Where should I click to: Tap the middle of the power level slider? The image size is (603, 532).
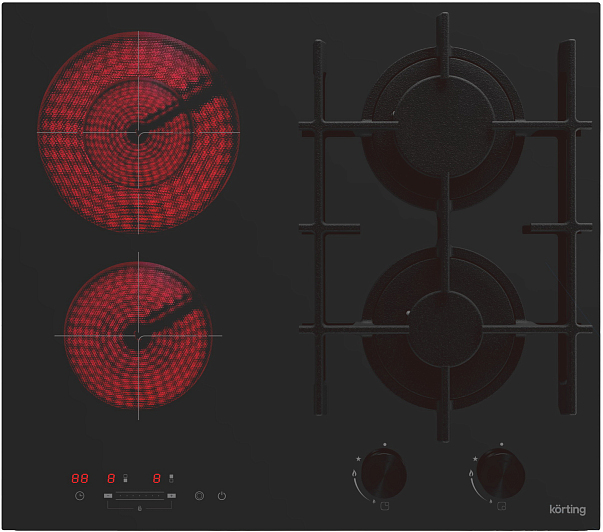(x=139, y=496)
